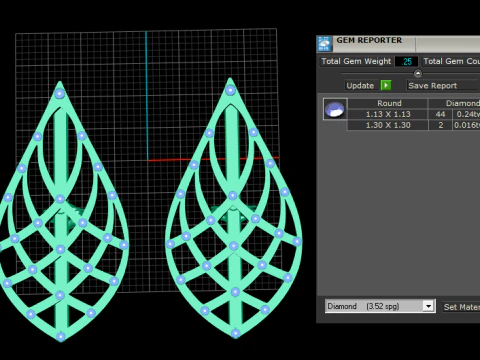Click Save Report button
Screen dimensions: 480x360
(x=443, y=86)
